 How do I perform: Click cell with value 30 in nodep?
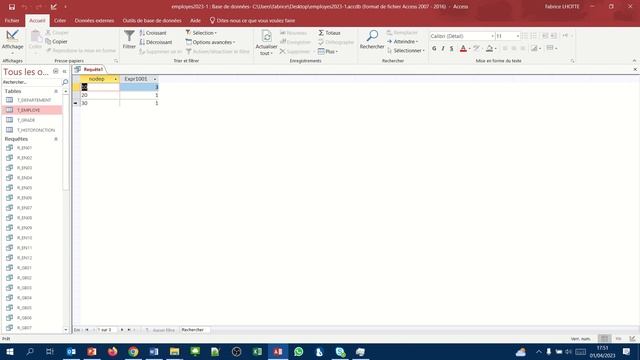pos(100,103)
